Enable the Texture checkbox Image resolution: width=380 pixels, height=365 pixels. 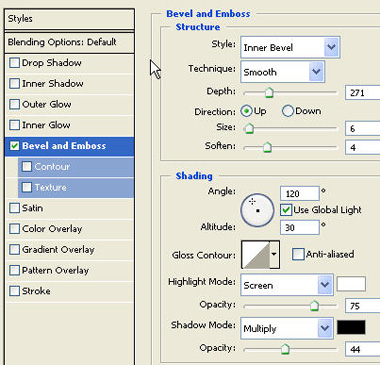click(27, 187)
